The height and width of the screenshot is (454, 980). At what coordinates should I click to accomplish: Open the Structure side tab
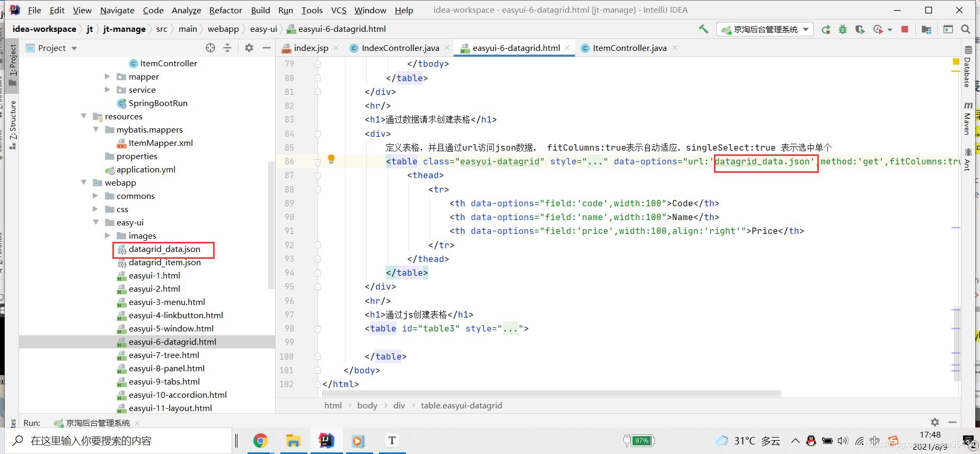coord(13,125)
